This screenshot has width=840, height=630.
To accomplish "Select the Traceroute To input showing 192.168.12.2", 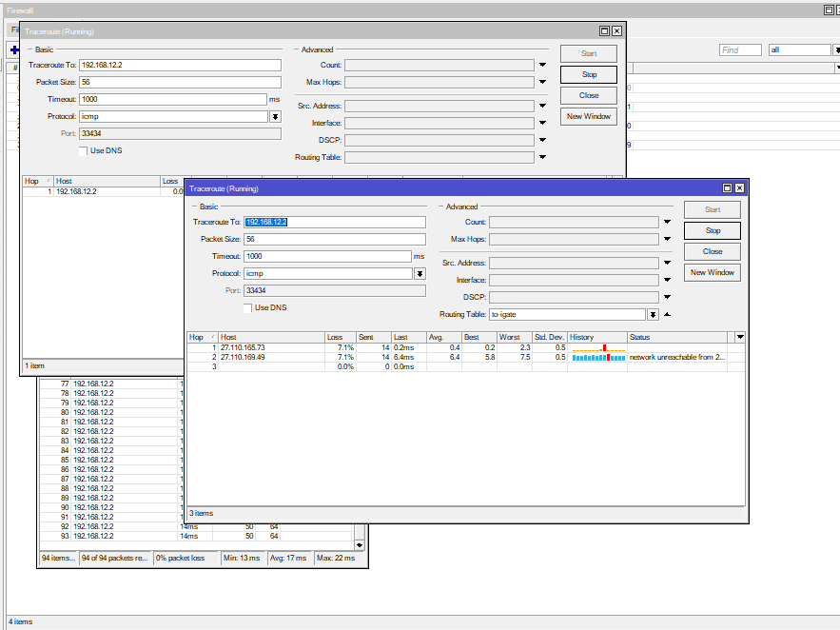I will (x=333, y=222).
